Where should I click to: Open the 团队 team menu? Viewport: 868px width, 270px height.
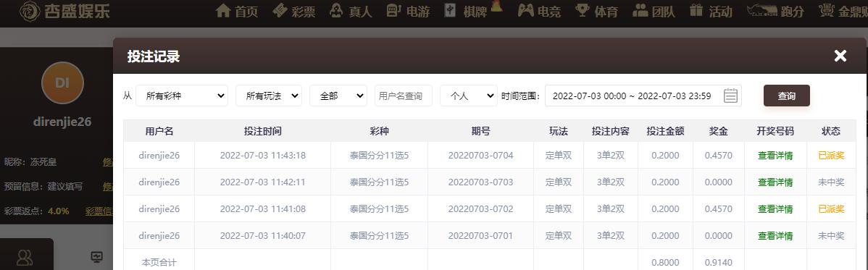click(x=654, y=11)
